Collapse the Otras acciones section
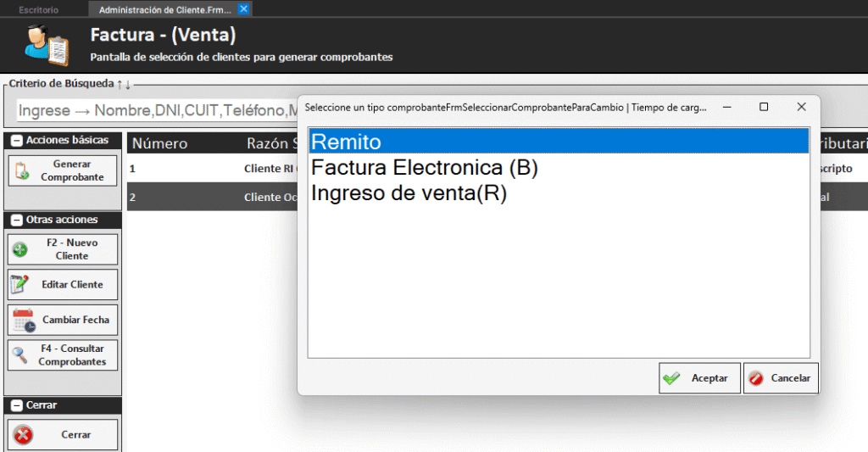 point(15,220)
